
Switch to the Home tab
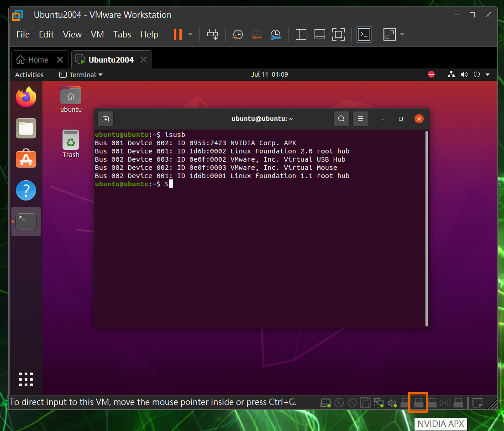point(33,60)
